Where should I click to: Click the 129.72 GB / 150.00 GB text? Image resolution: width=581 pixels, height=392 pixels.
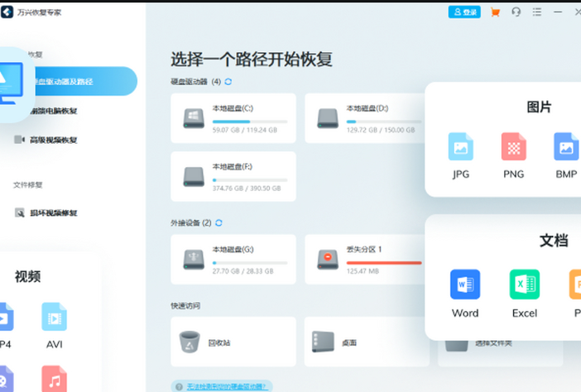pyautogui.click(x=381, y=130)
